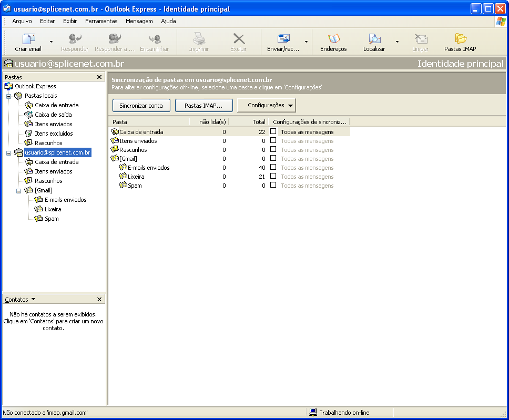Click the Sincronizar conta button
Image resolution: width=509 pixels, height=420 pixels.
pyautogui.click(x=141, y=106)
